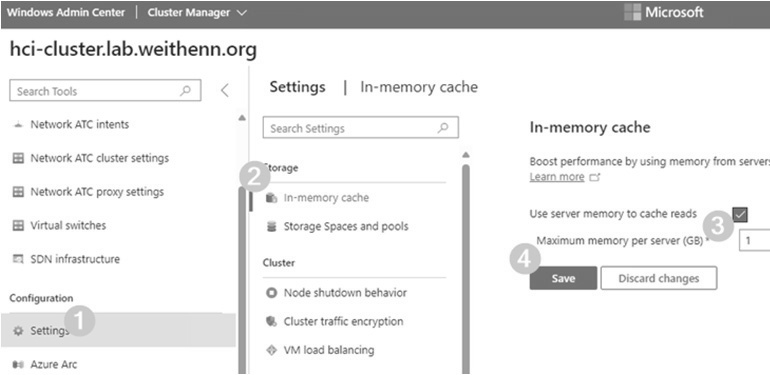Click the In-memory cache icon
This screenshot has height=375, width=770.
click(271, 198)
